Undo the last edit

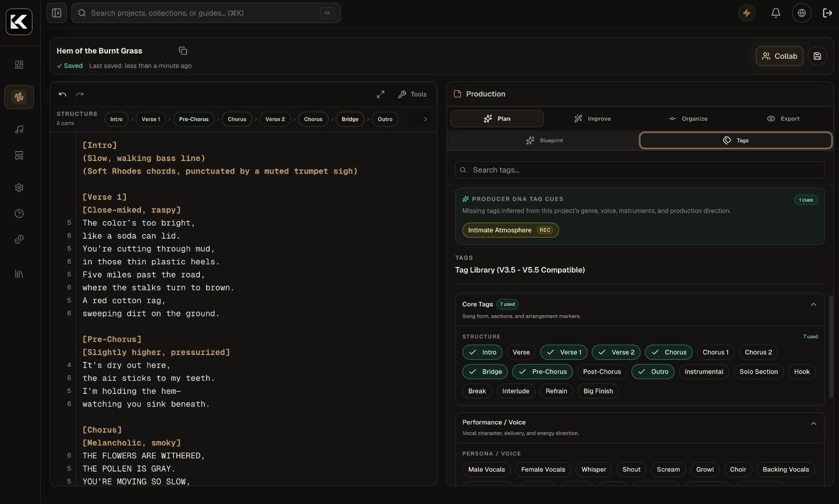(x=62, y=94)
